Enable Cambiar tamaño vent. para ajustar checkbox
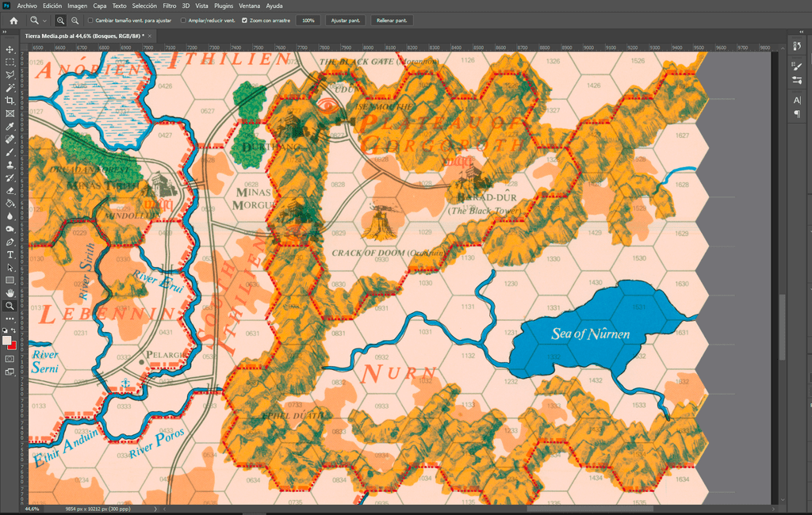Viewport: 812px width, 515px height. click(90, 21)
